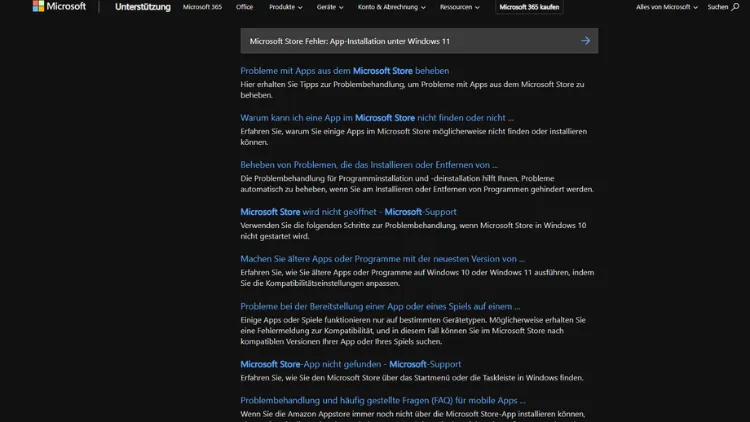Screen dimensions: 750x422
Task: Submit search with the arrow icon
Action: (x=585, y=41)
